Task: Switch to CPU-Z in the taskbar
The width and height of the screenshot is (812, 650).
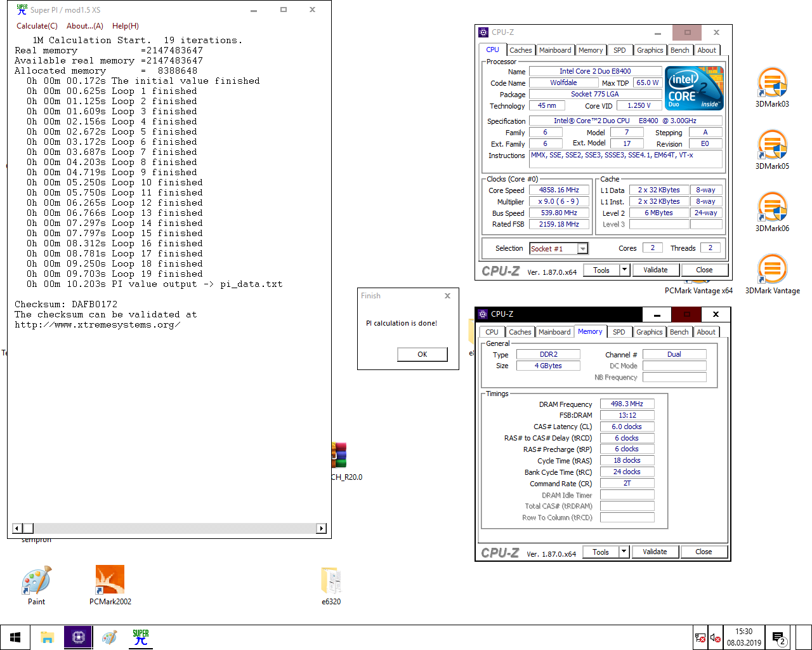Action: 78,637
